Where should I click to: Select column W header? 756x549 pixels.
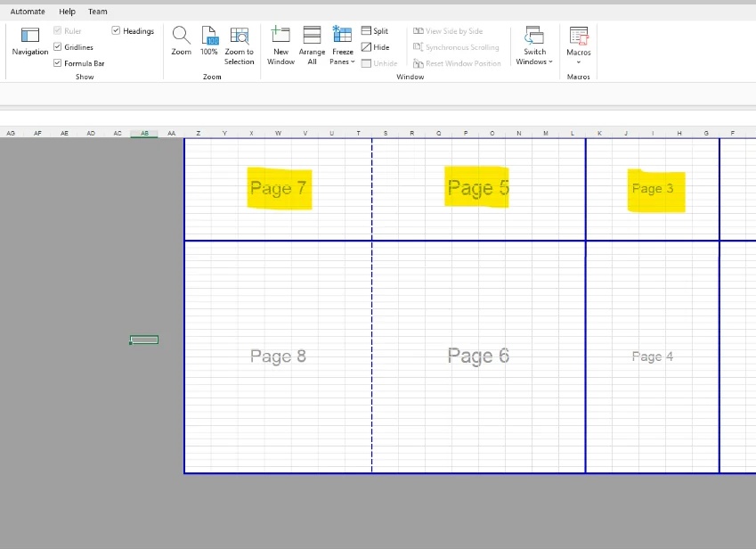[x=278, y=133]
